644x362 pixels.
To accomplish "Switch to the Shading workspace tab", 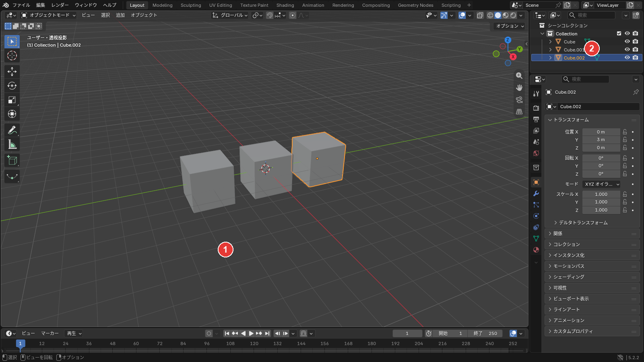I will pos(285,5).
